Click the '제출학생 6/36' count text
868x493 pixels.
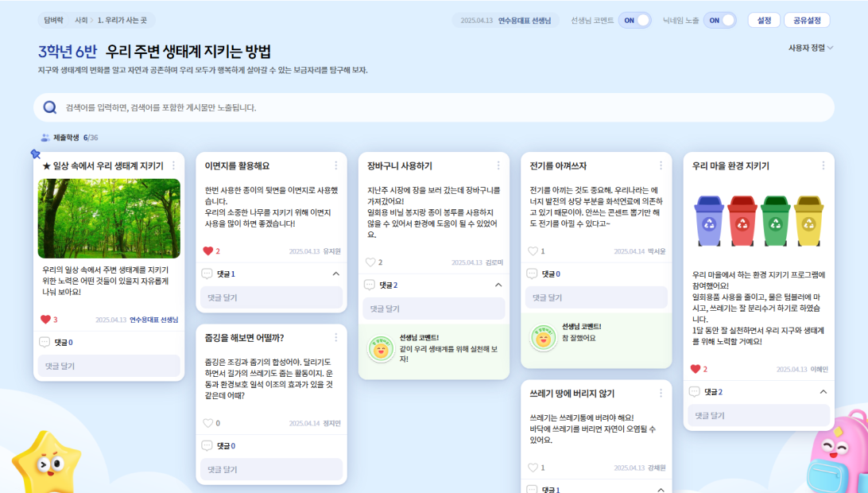[x=76, y=138]
